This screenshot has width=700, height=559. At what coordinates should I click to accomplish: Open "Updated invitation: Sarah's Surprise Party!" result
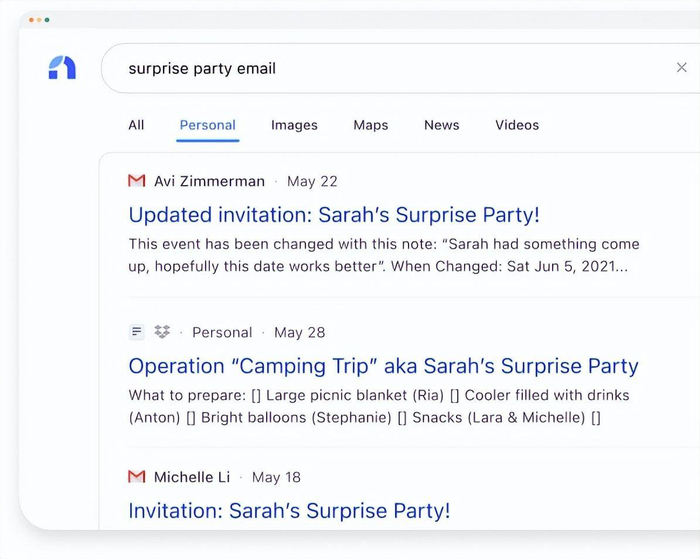[x=334, y=215]
